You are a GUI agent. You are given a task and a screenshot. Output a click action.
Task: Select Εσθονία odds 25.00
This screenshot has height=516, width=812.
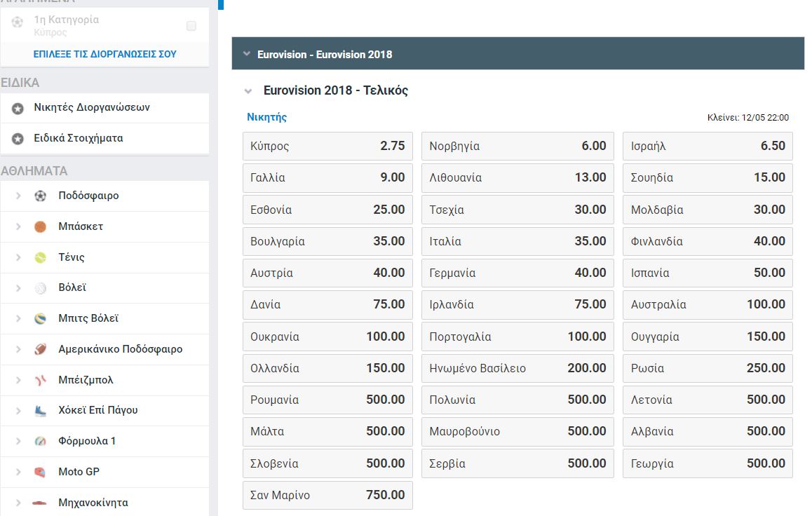coord(327,210)
